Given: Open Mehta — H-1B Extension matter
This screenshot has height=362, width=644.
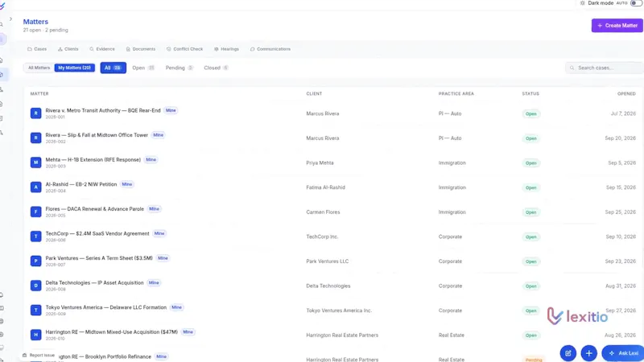Looking at the screenshot, I should pos(93,159).
